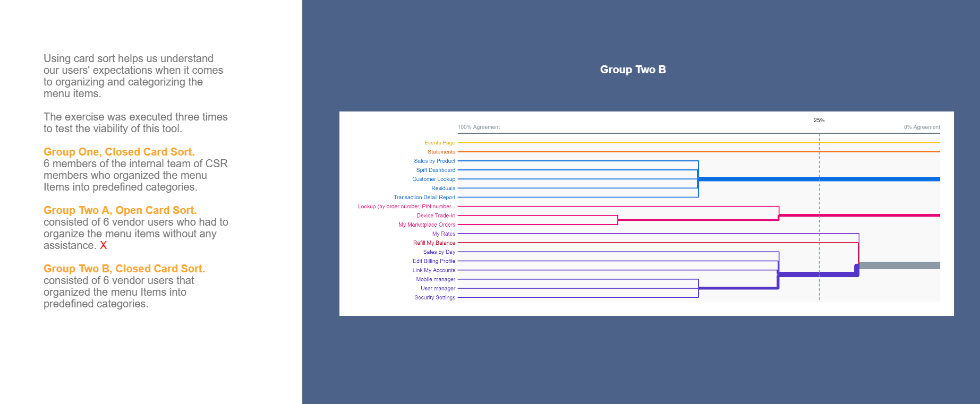This screenshot has width=980, height=404.
Task: Select the My Marketplace Orders label
Action: click(427, 225)
